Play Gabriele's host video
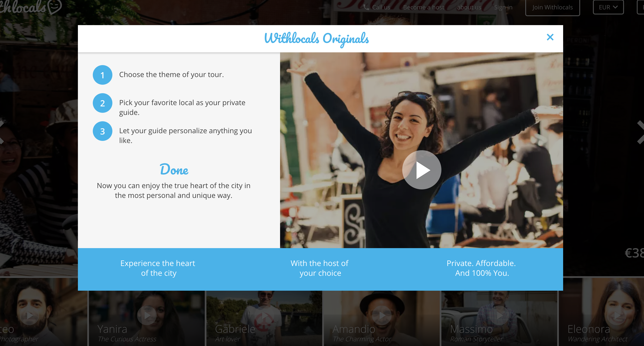Screen dimensions: 644x346 (264, 316)
